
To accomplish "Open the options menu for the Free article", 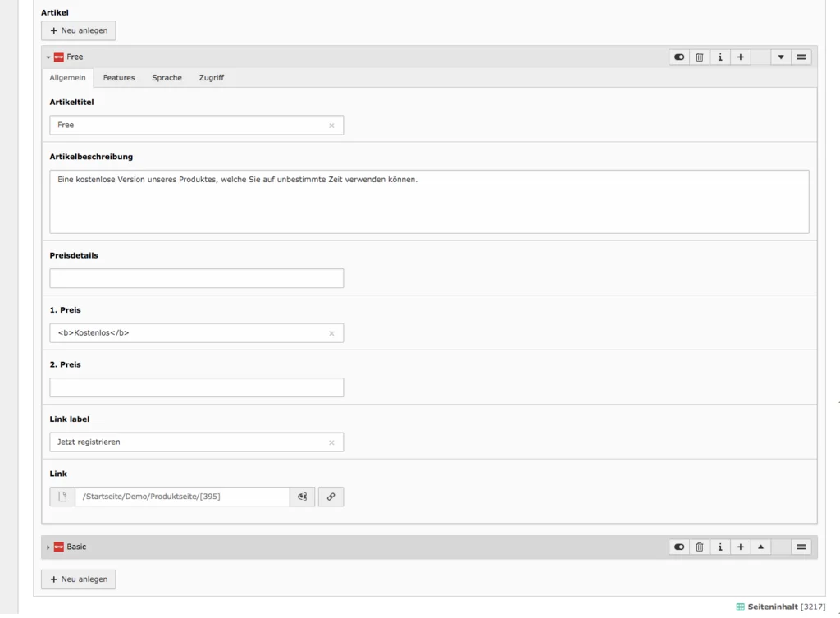I will pos(801,57).
